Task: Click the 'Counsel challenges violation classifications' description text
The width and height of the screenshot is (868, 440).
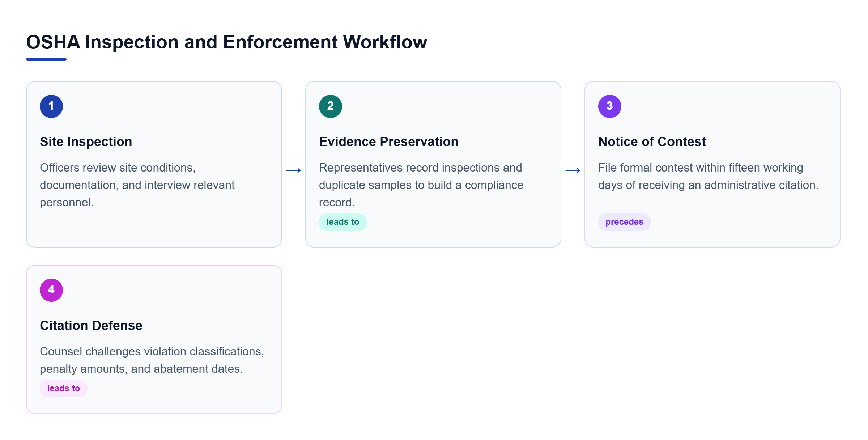Action: click(152, 360)
